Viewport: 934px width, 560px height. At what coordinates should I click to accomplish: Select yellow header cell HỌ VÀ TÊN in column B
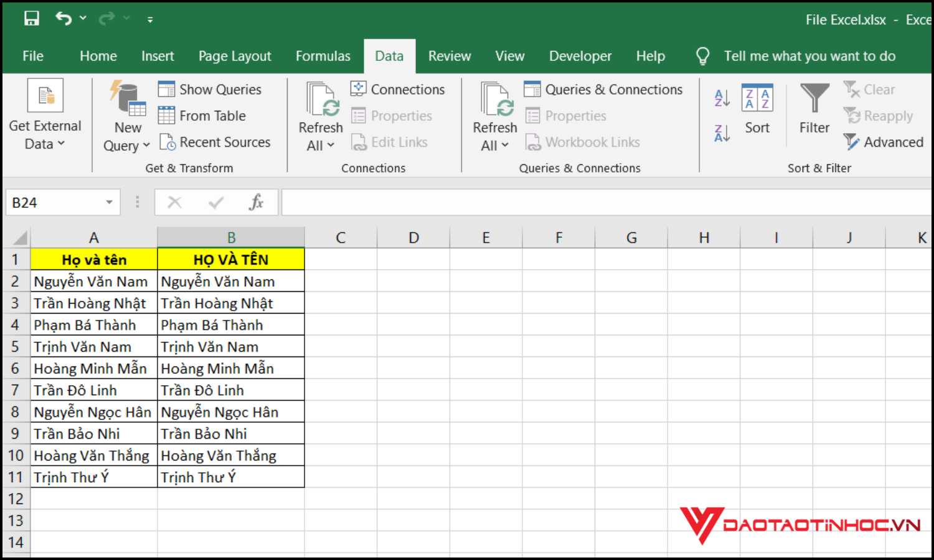click(230, 259)
